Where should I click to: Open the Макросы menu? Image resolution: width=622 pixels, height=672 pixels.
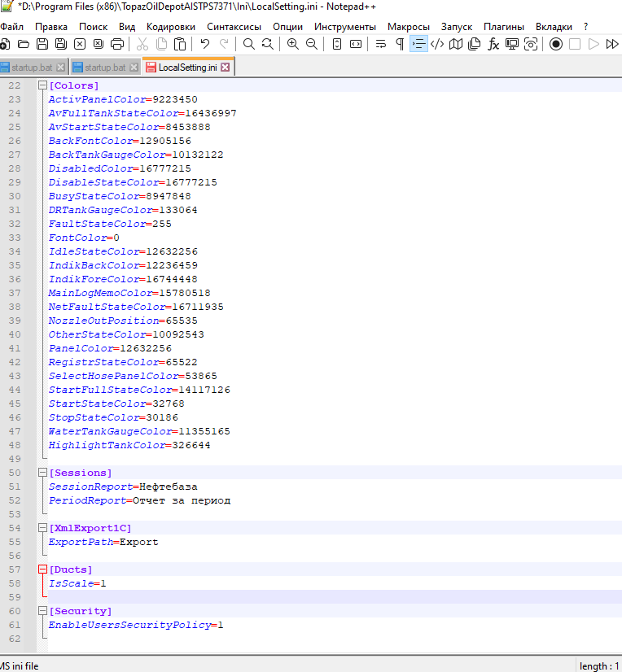[x=409, y=27]
